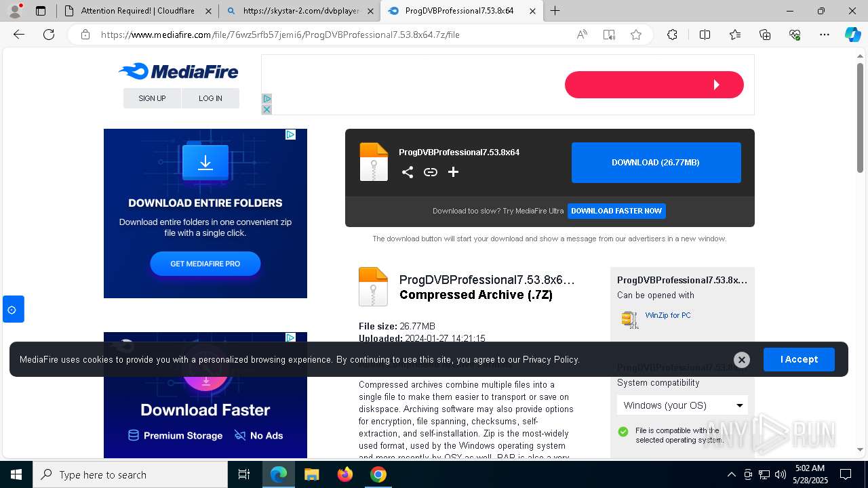868x488 pixels.
Task: Open Settings and more ellipsis menu
Action: (825, 35)
